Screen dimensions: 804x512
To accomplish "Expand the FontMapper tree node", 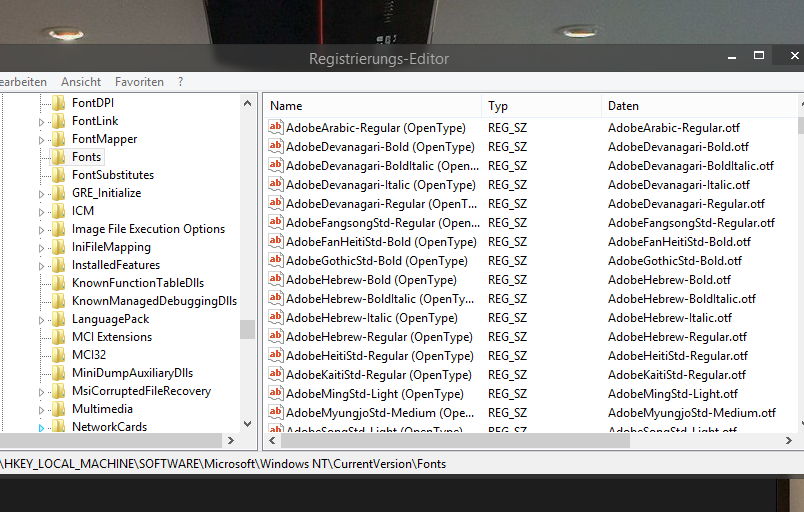I will point(42,140).
